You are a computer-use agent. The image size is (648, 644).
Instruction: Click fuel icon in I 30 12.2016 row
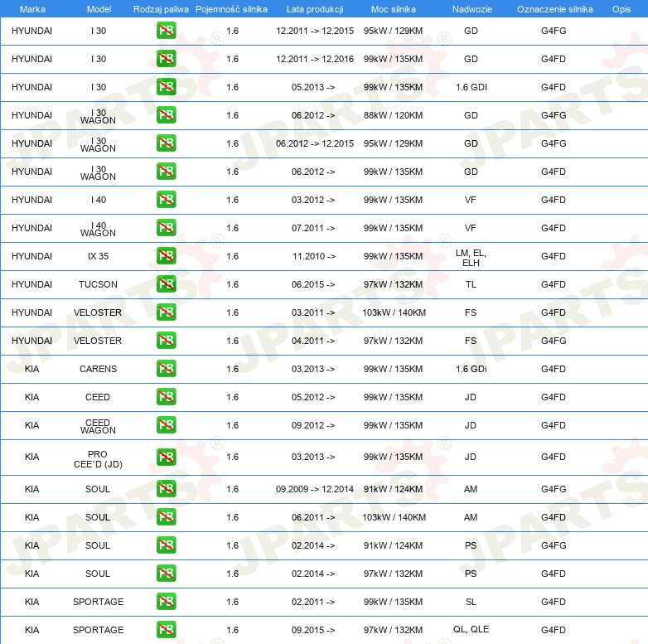click(166, 59)
